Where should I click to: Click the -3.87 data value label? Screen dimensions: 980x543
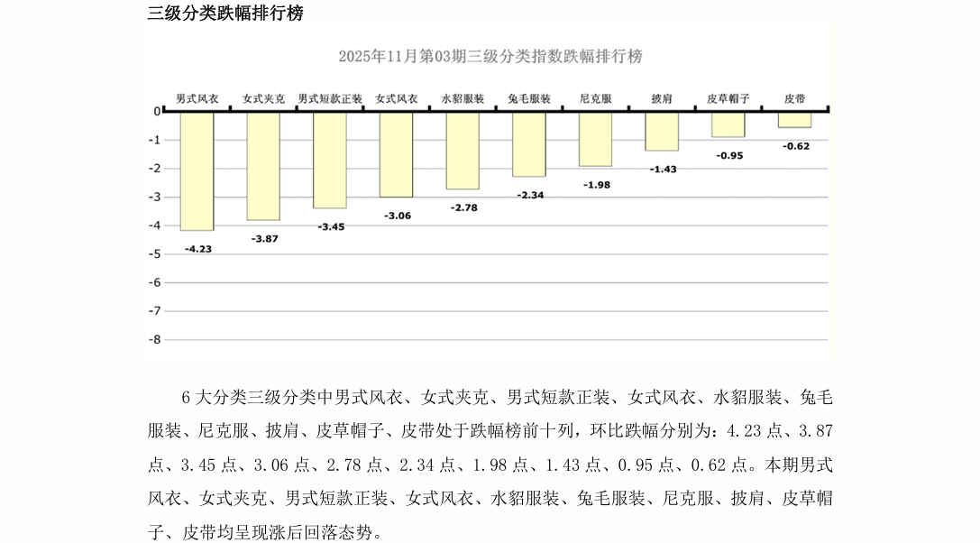click(x=264, y=238)
